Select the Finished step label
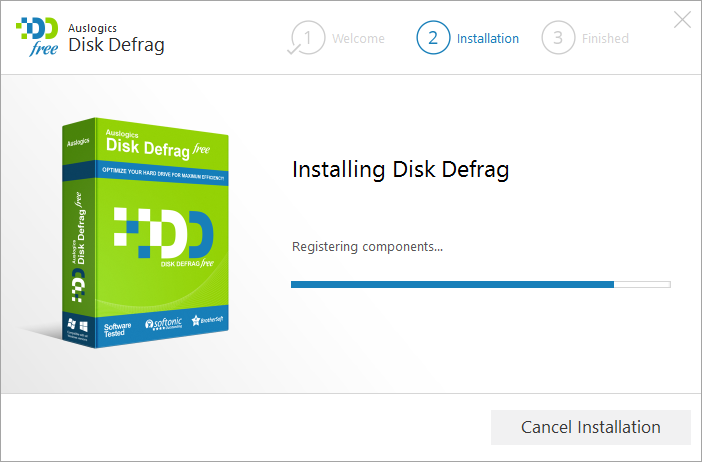Viewport: 702px width, 462px height. [605, 38]
